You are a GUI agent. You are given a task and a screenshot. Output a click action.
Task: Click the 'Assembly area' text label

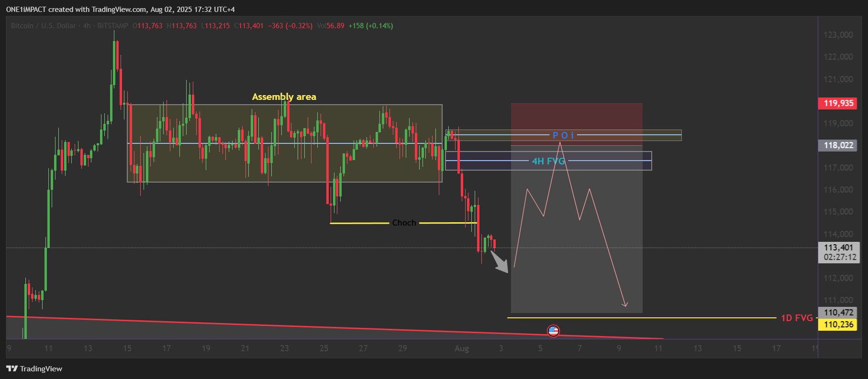(x=284, y=97)
